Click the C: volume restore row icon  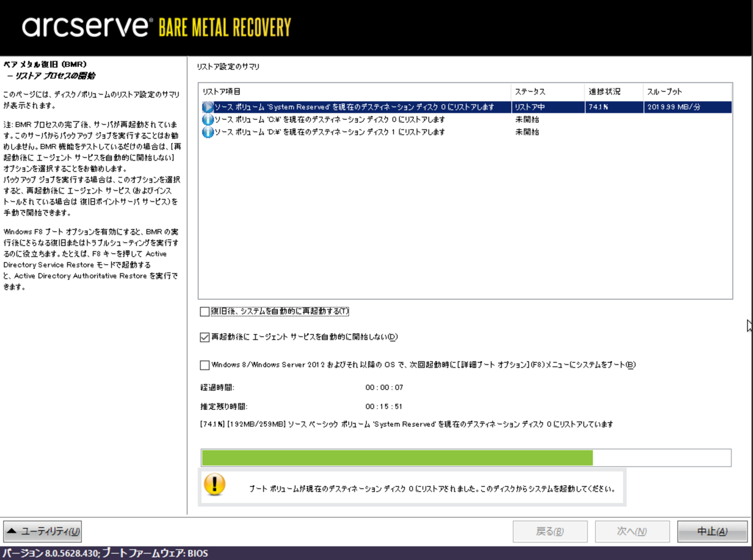pos(208,120)
